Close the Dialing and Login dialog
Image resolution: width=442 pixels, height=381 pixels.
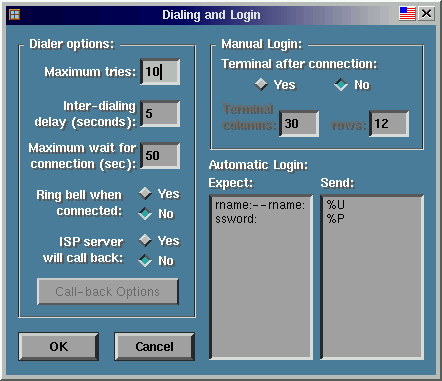pyautogui.click(x=426, y=14)
